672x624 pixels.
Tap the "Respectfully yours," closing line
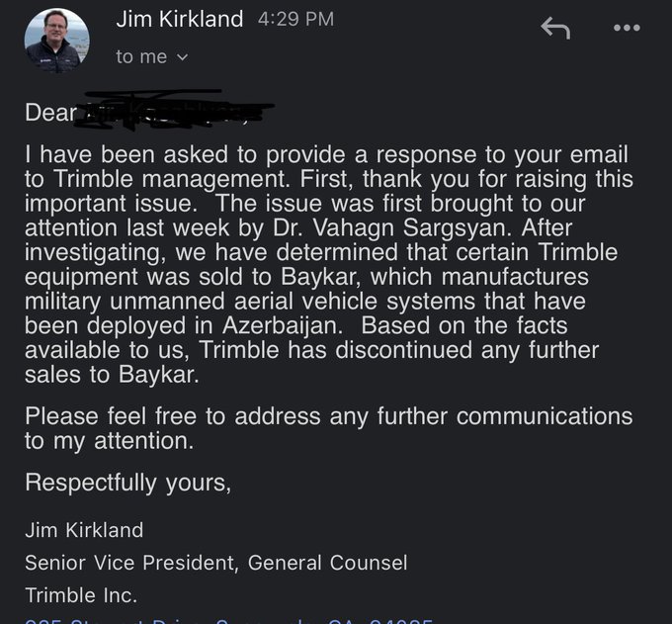click(x=127, y=484)
